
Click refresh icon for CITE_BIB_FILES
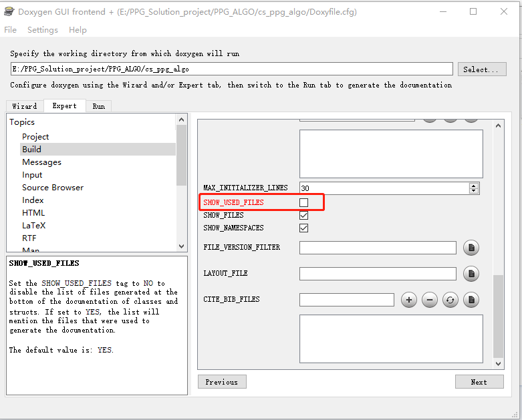[x=450, y=300]
